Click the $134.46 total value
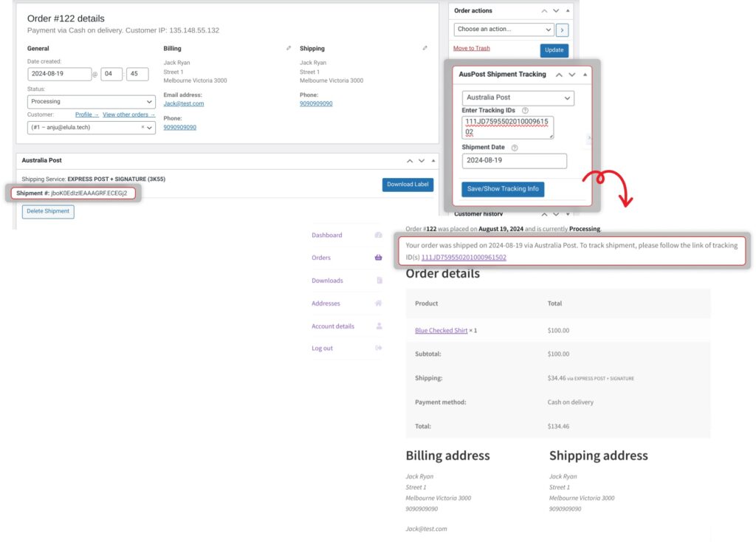 click(x=558, y=427)
